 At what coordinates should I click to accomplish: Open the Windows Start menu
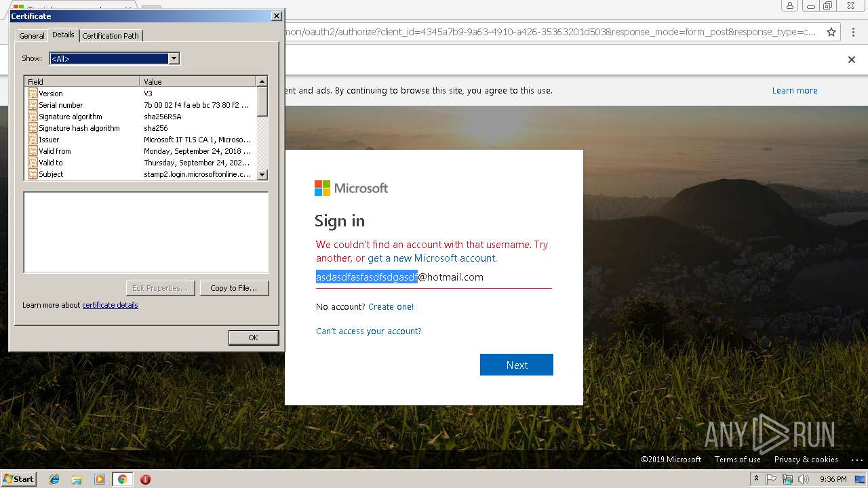click(19, 479)
